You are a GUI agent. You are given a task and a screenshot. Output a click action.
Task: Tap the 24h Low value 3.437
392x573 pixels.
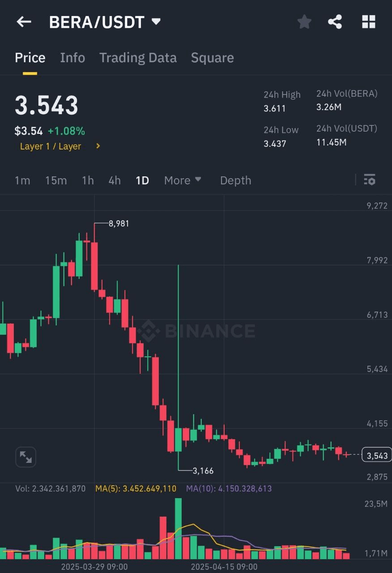pyautogui.click(x=275, y=143)
